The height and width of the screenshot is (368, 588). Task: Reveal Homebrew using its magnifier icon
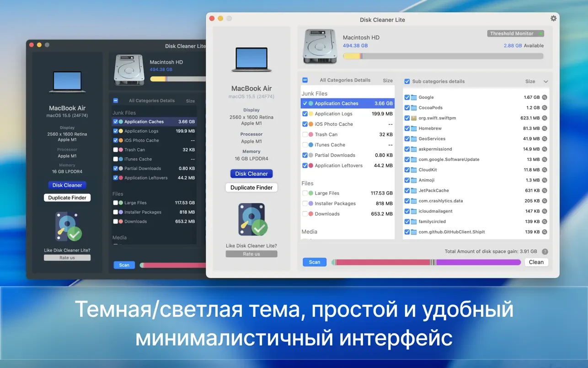click(545, 129)
